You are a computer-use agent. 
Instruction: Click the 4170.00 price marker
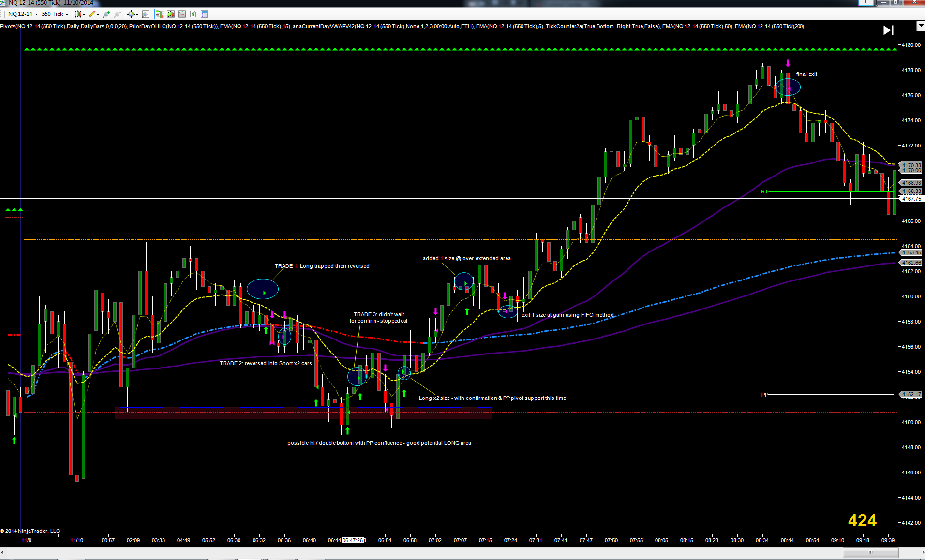click(911, 170)
